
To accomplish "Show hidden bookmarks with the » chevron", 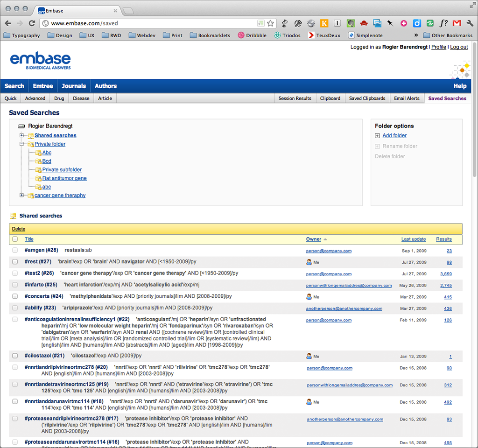I will tap(416, 35).
